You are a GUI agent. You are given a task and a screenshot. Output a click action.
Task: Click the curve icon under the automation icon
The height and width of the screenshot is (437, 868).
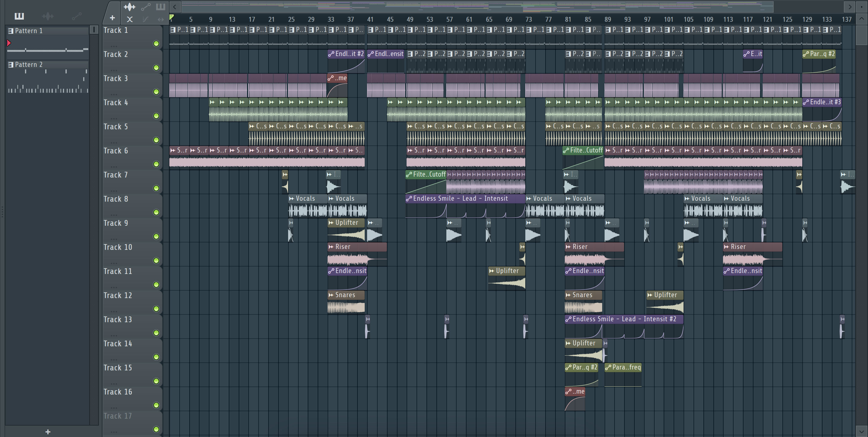pyautogui.click(x=146, y=20)
